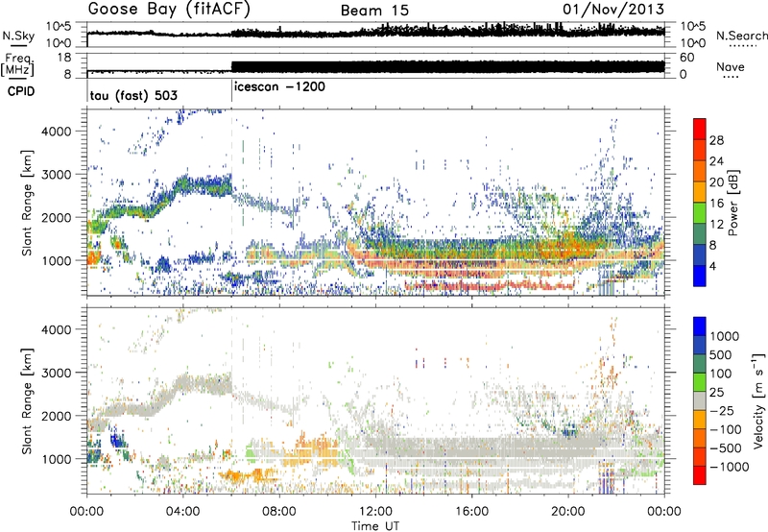Click the 'N.Sky' label
This screenshot has width=768, height=532.
pyautogui.click(x=18, y=36)
